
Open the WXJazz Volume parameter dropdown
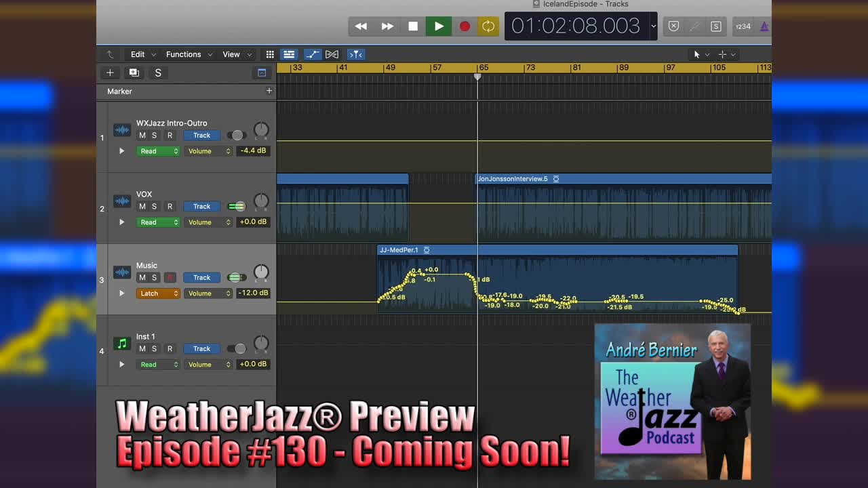[x=208, y=151]
